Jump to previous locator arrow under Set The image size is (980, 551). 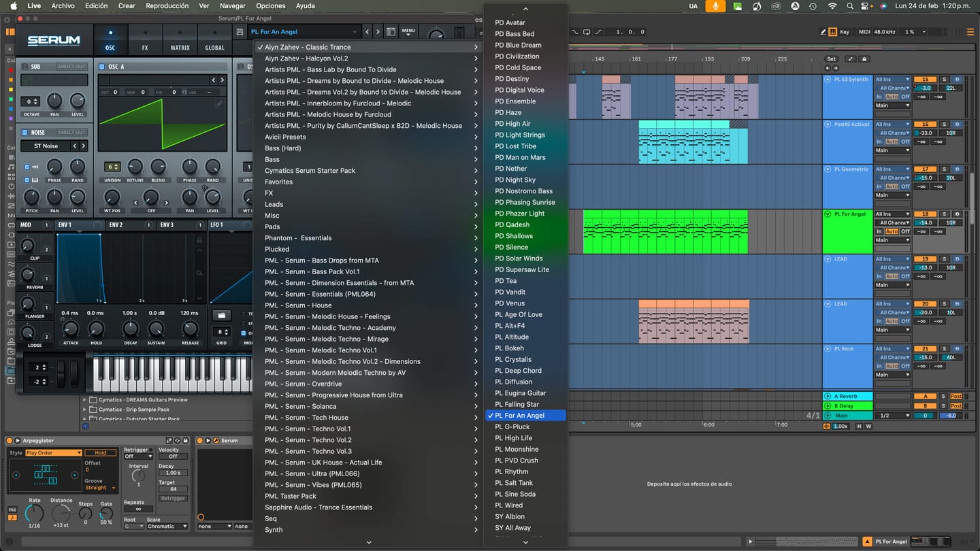pyautogui.click(x=828, y=68)
